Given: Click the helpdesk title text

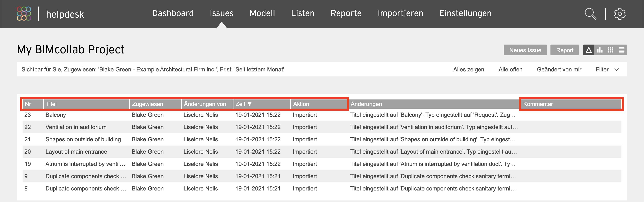Looking at the screenshot, I should coord(65,14).
